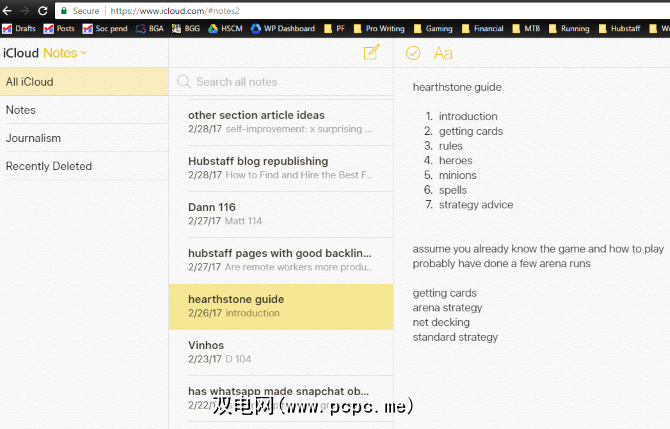
Task: Click the browser forward arrow
Action: pyautogui.click(x=25, y=11)
